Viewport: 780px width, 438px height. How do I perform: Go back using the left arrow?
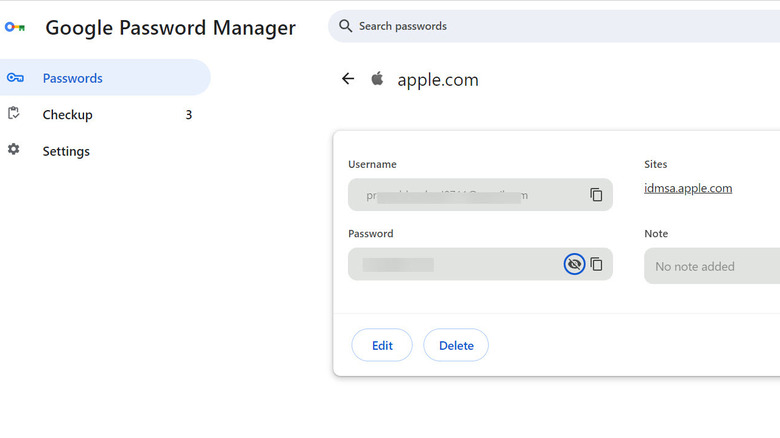coord(348,79)
